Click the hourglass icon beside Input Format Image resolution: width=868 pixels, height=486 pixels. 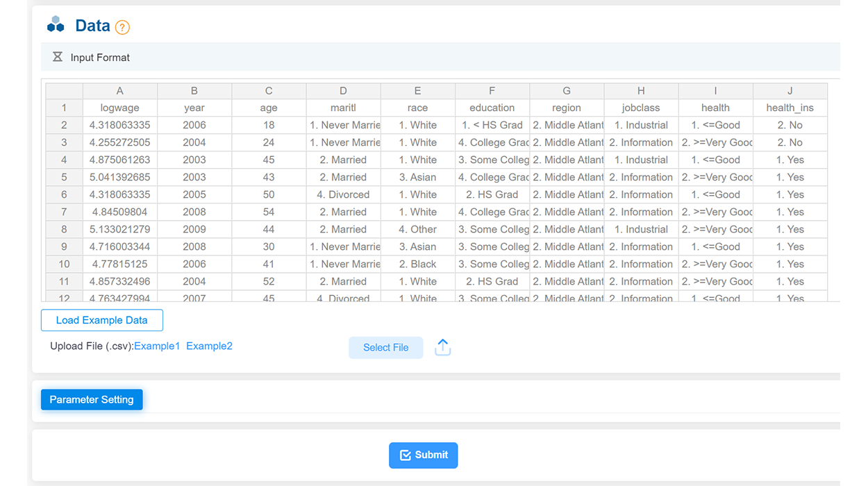click(58, 57)
